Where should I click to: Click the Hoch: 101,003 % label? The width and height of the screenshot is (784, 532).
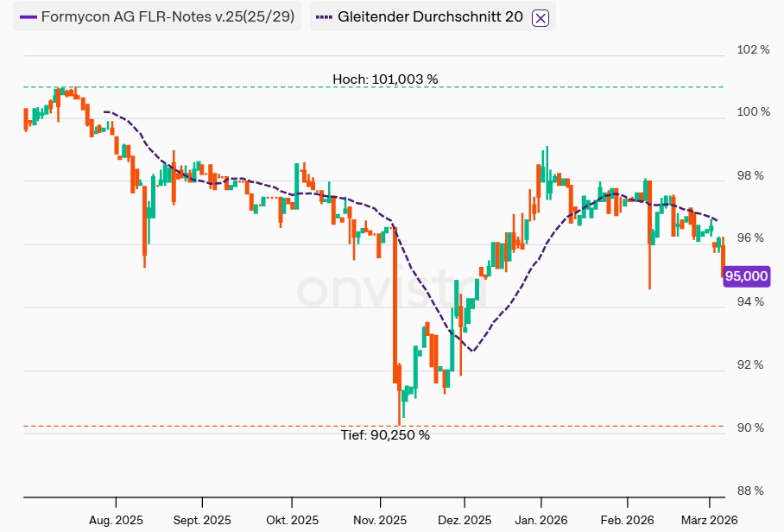click(385, 79)
